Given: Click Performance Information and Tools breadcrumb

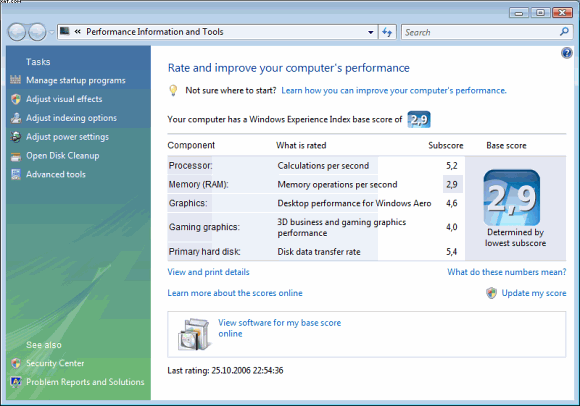Looking at the screenshot, I should 155,32.
